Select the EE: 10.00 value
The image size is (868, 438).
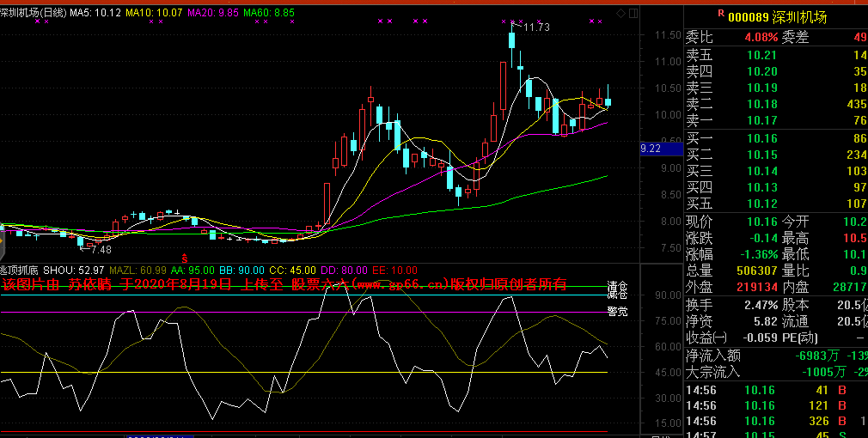pyautogui.click(x=394, y=271)
